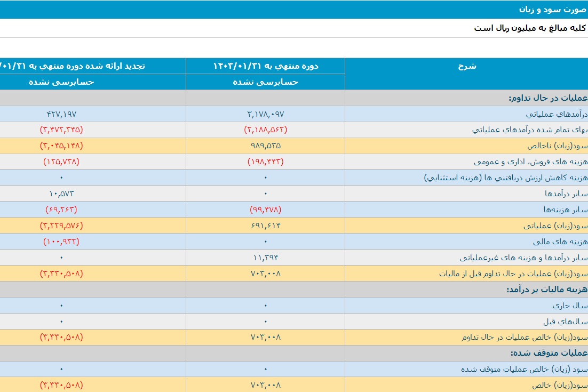Click the دوره منتهی به ۱۴۰۳/۰۱/۳۱ column header
This screenshot has height=392, width=588.
pos(266,66)
